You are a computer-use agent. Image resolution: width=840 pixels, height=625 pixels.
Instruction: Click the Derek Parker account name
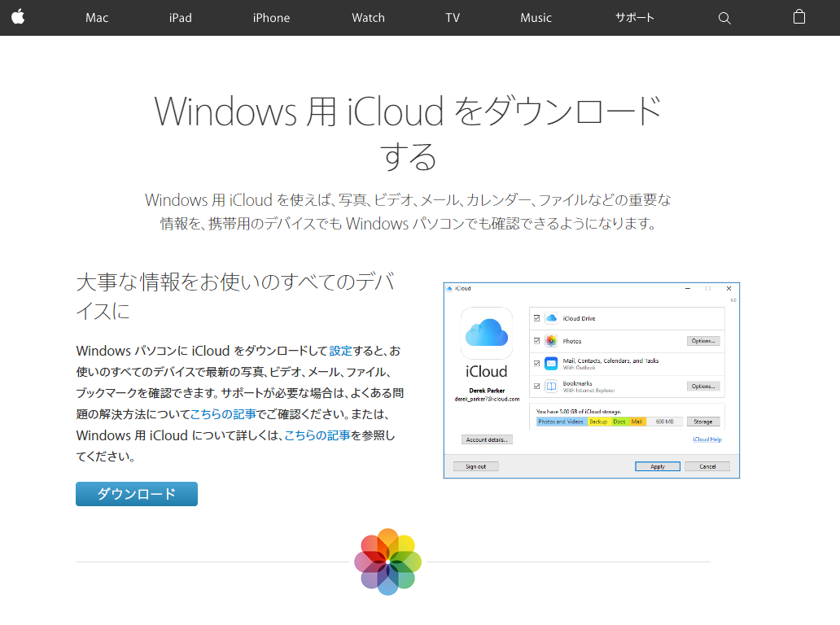coord(487,391)
